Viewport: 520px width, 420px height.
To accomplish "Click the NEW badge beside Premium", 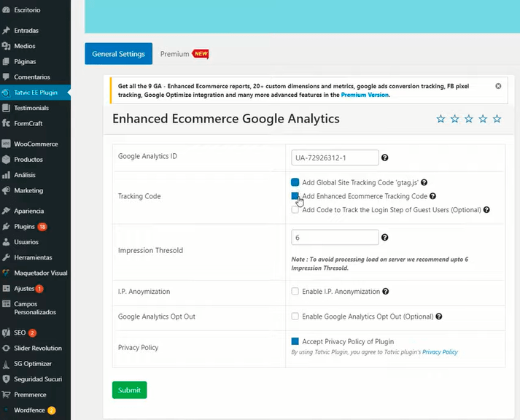I will pyautogui.click(x=201, y=54).
